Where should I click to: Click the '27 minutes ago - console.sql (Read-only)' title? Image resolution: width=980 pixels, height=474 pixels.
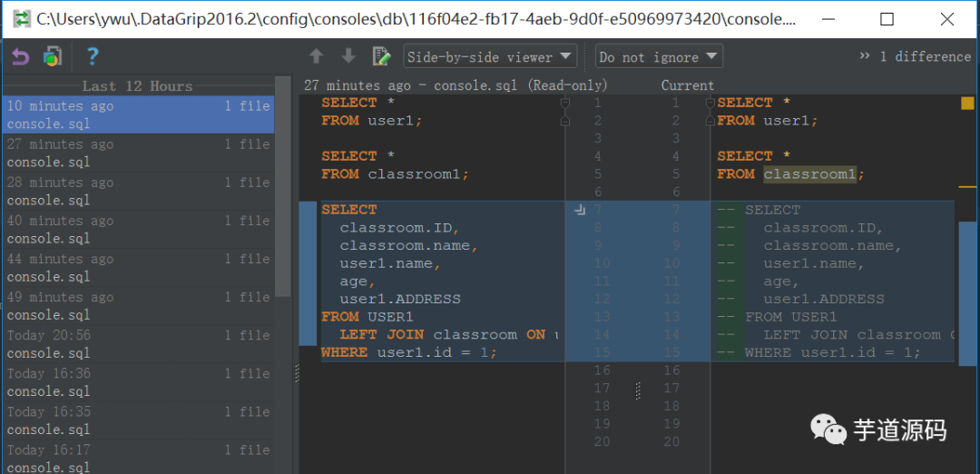[x=456, y=85]
